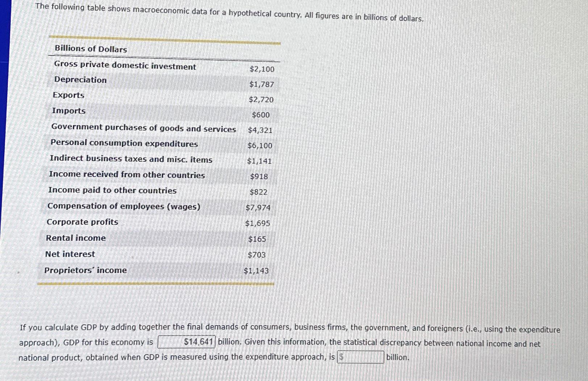Select the Proprietors' income row

click(x=85, y=270)
